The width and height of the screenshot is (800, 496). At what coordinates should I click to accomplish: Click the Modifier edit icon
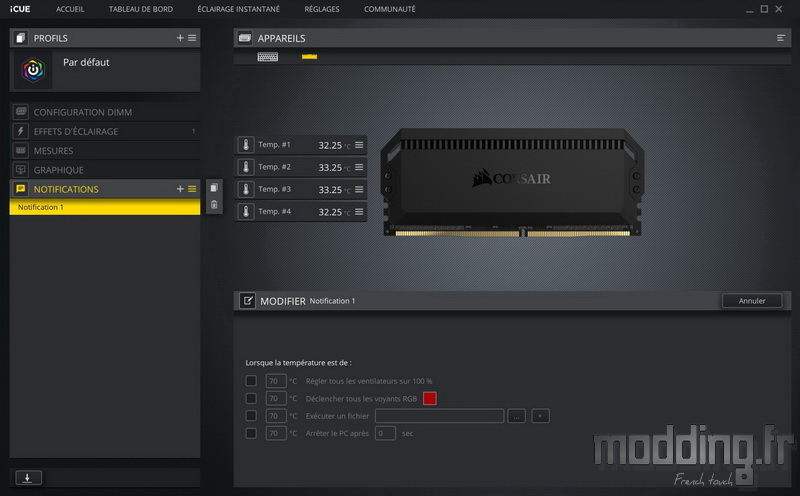[x=247, y=301]
